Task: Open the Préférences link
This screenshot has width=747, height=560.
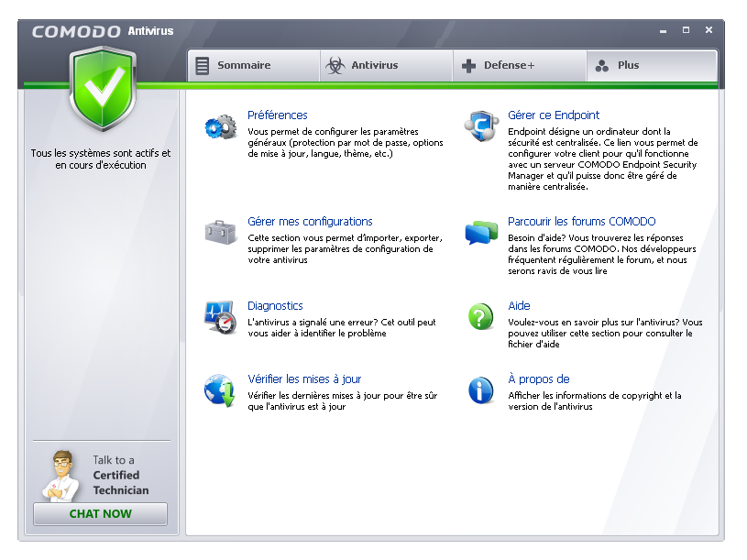Action: (278, 115)
